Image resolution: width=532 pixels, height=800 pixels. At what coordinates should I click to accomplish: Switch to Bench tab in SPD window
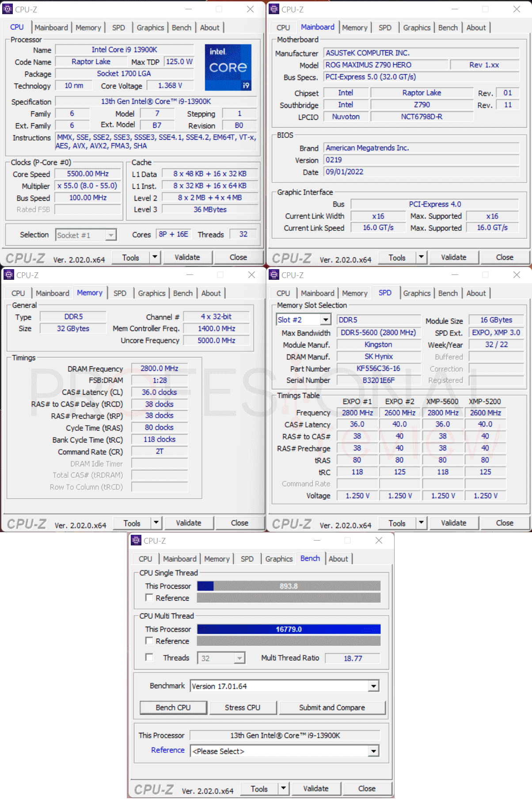448,293
